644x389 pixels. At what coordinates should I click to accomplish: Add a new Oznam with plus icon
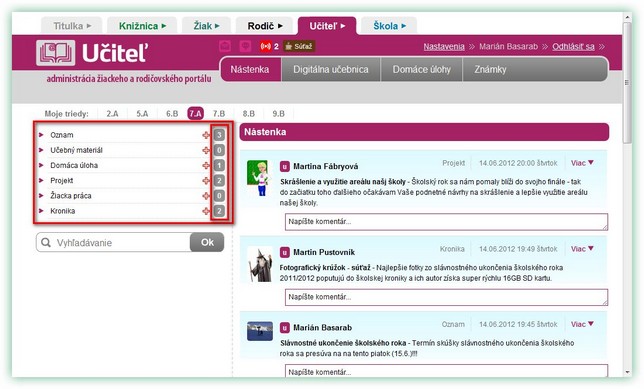pyautogui.click(x=206, y=135)
